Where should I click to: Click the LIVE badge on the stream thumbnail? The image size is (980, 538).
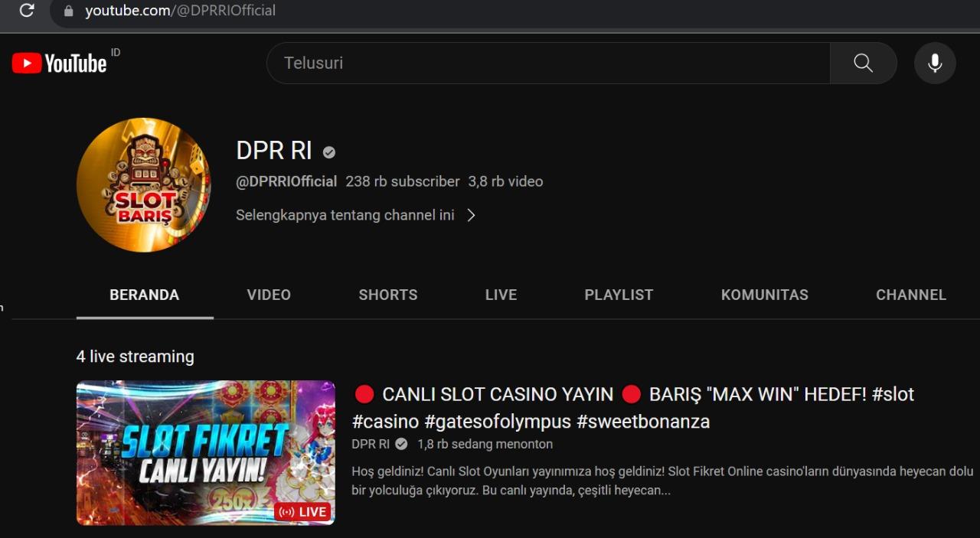[303, 511]
